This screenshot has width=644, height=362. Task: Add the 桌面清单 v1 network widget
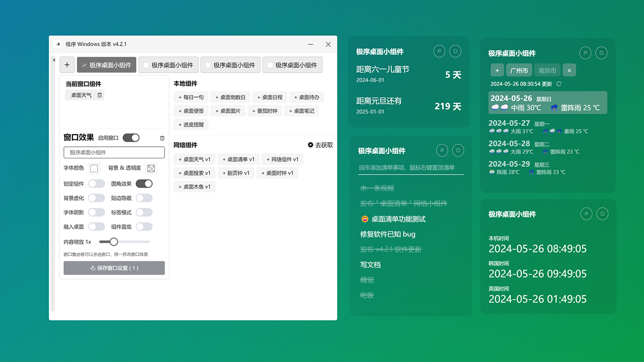(238, 159)
